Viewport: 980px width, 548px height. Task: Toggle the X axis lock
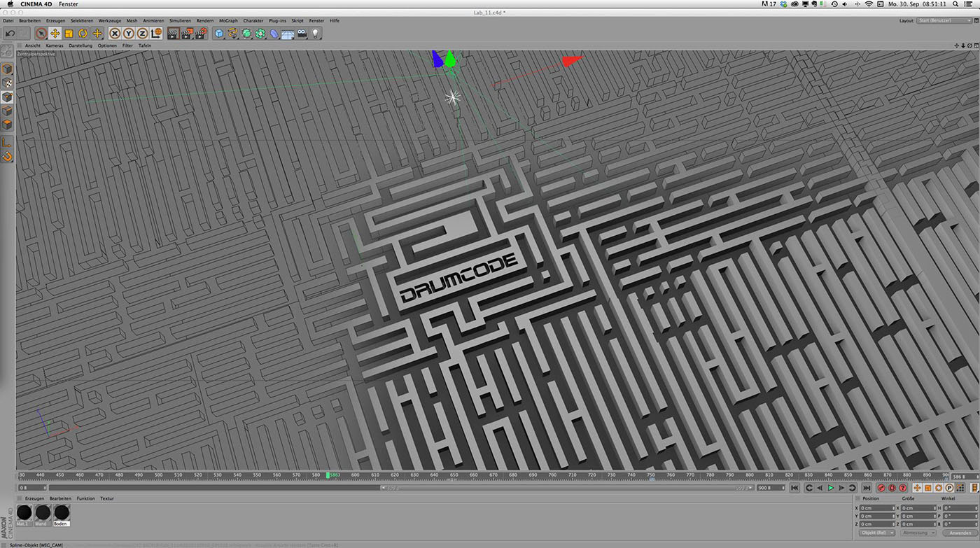pyautogui.click(x=115, y=33)
